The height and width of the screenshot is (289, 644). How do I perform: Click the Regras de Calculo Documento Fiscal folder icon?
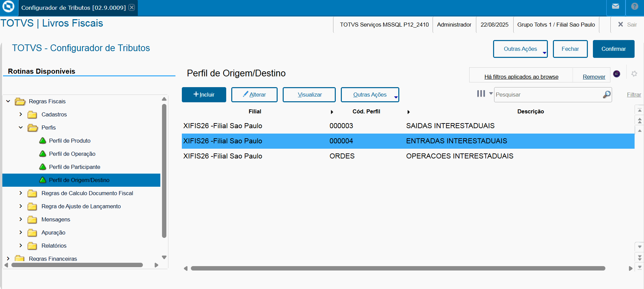pyautogui.click(x=32, y=193)
